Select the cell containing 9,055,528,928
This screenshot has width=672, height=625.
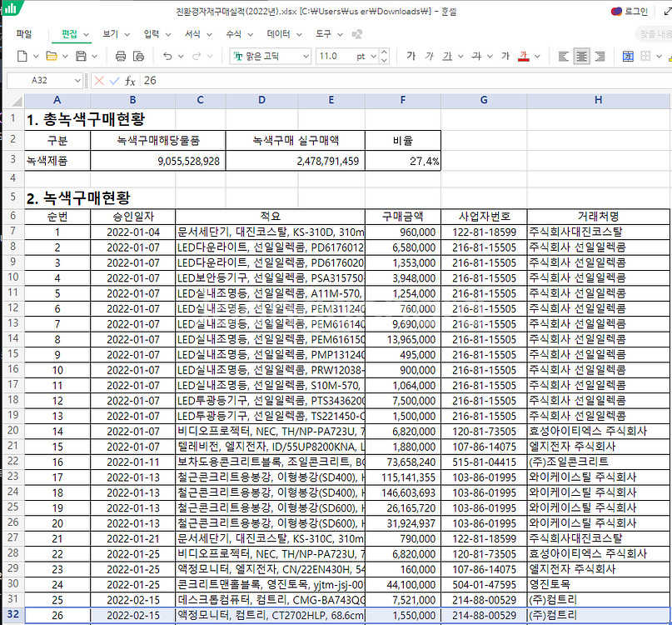tap(157, 161)
